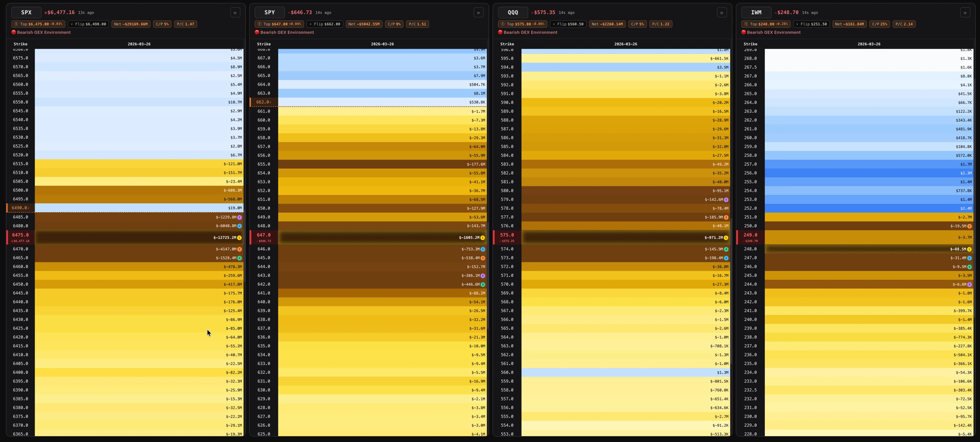Click the QQQ 580.0 strike label
The image size is (980, 442).
point(507,191)
